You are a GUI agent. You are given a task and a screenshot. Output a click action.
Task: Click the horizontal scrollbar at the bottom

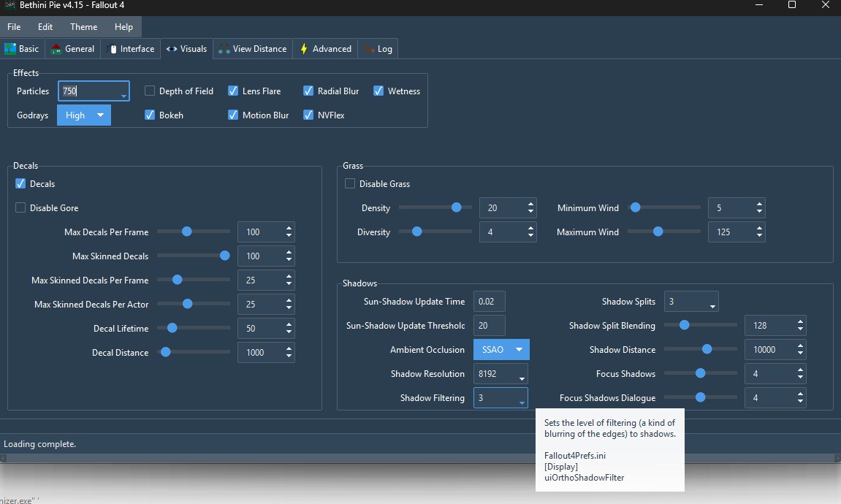pyautogui.click(x=421, y=459)
